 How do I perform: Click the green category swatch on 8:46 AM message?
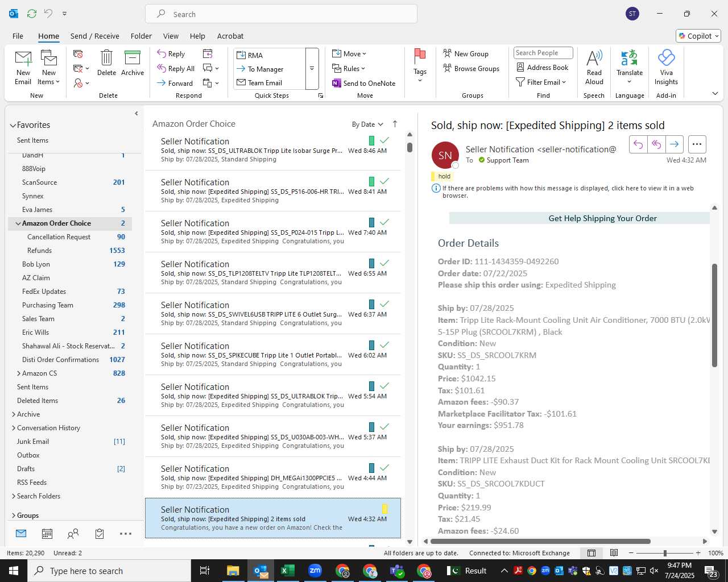[x=371, y=140]
